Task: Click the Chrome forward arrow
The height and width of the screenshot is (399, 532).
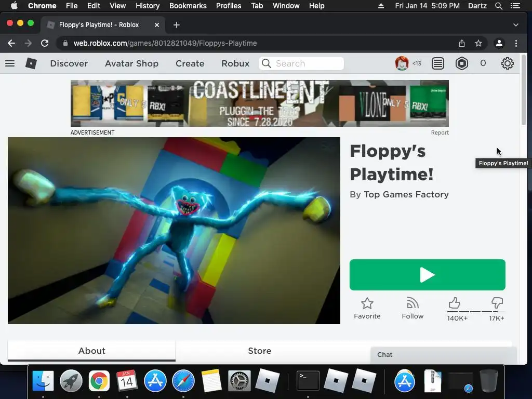Action: (x=28, y=43)
